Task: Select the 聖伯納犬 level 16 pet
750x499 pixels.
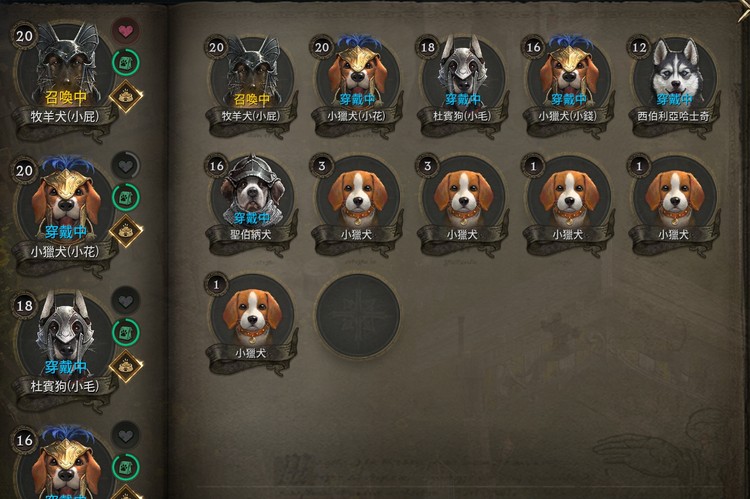Action: 252,202
